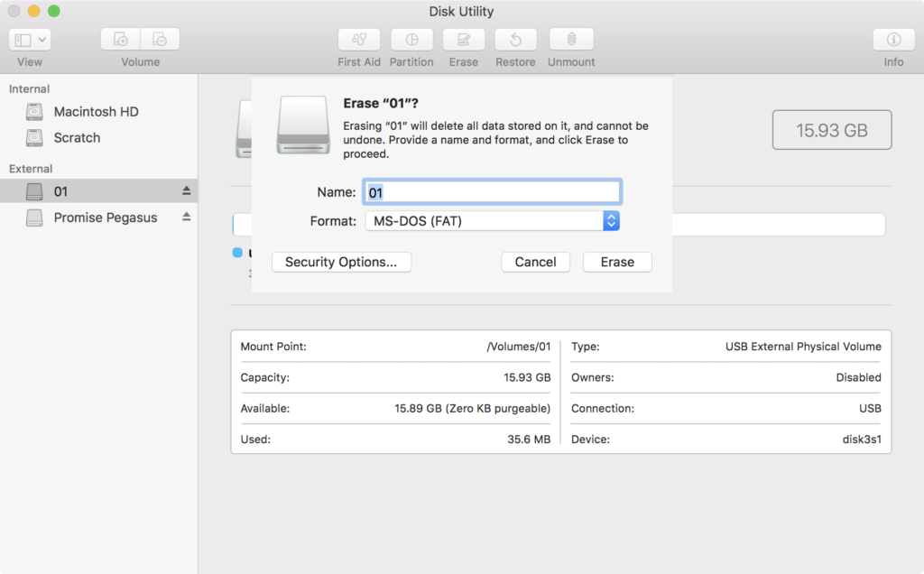The width and height of the screenshot is (924, 574).
Task: Click the Promise Pegasus drive icon
Action: tap(34, 218)
